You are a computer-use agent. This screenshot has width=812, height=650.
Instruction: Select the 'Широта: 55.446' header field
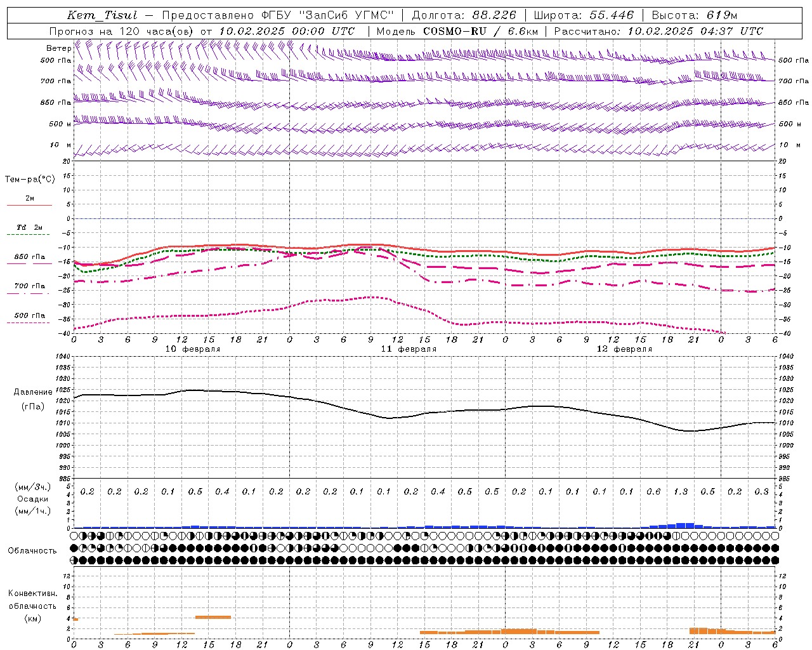(585, 15)
